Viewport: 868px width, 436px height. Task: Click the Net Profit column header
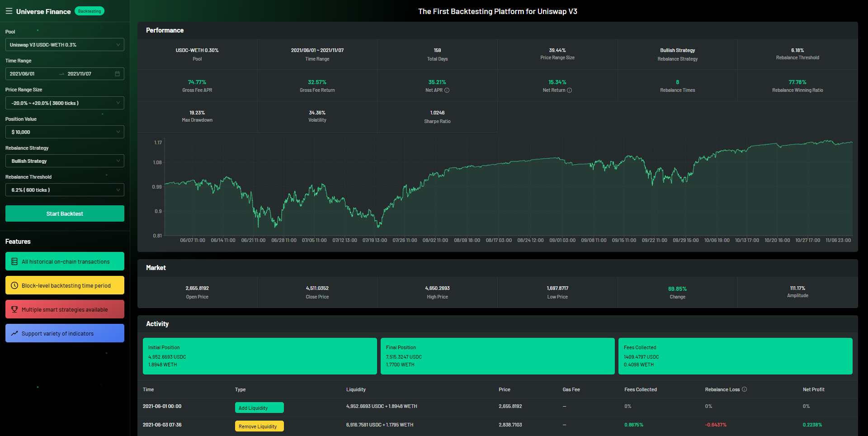pyautogui.click(x=814, y=389)
